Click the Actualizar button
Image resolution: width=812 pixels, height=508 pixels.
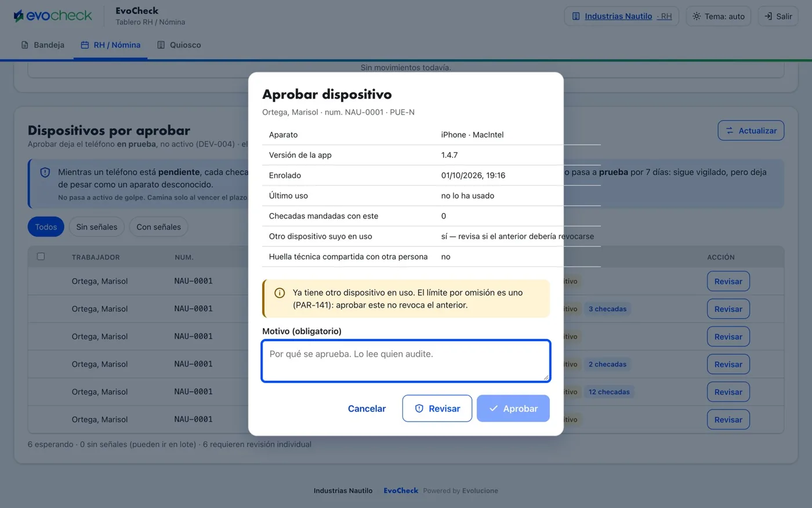[751, 131]
